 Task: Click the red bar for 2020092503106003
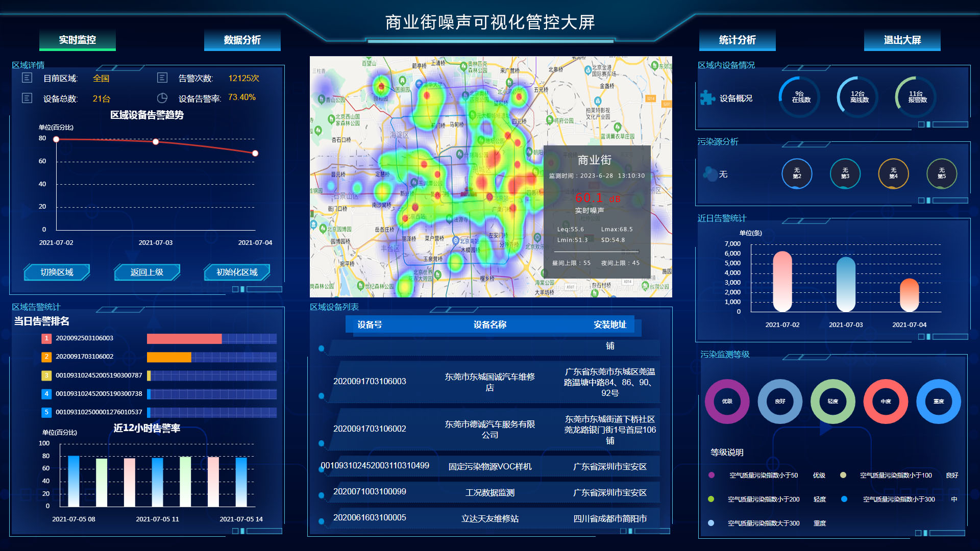click(x=184, y=339)
